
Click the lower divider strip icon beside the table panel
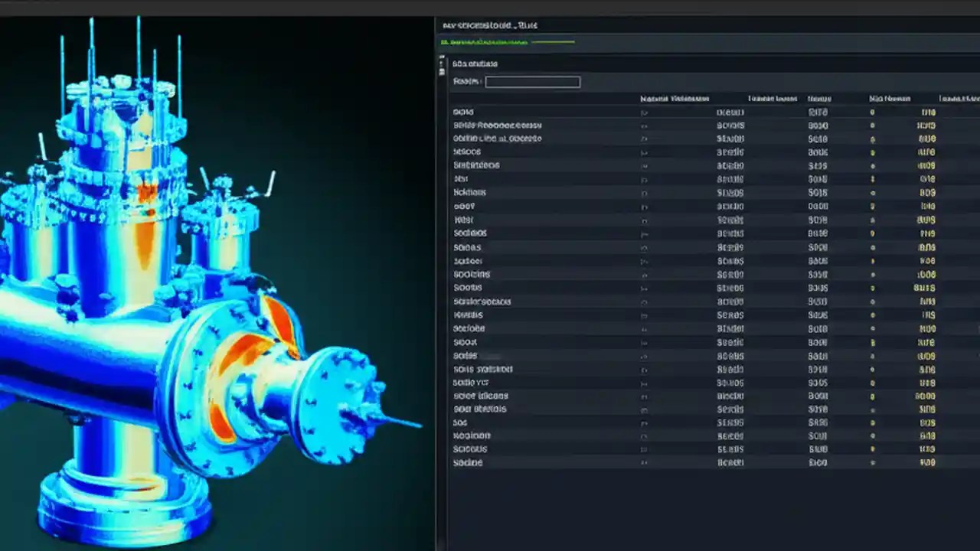442,73
